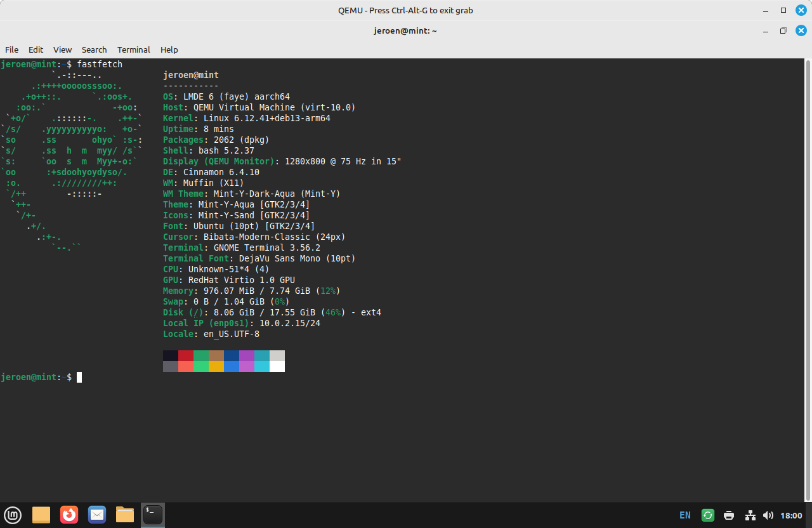Viewport: 812px width, 528px height.
Task: Click the 'WM: Muffin (X11)' line
Action: coord(204,183)
